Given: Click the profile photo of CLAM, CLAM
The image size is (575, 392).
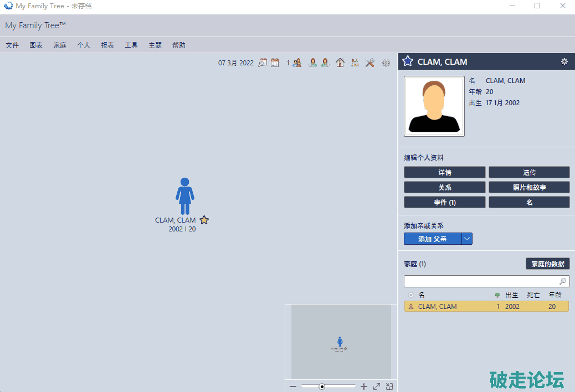Looking at the screenshot, I should 434,106.
